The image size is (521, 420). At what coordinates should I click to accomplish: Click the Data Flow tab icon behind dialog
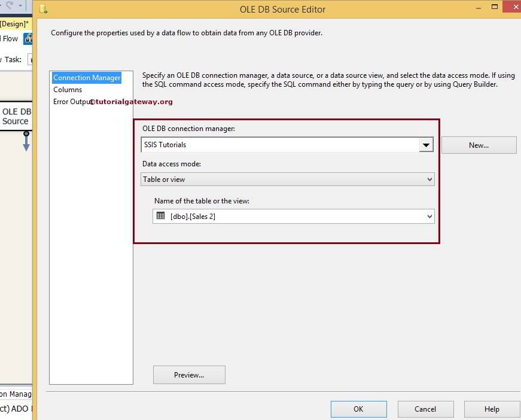(x=28, y=39)
